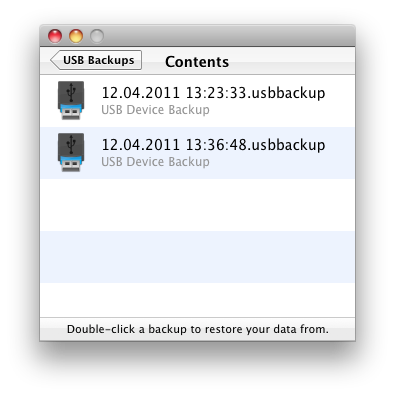Click the empty white row below the 13:36:48 backup
This screenshot has width=395, height=396.
tap(197, 205)
